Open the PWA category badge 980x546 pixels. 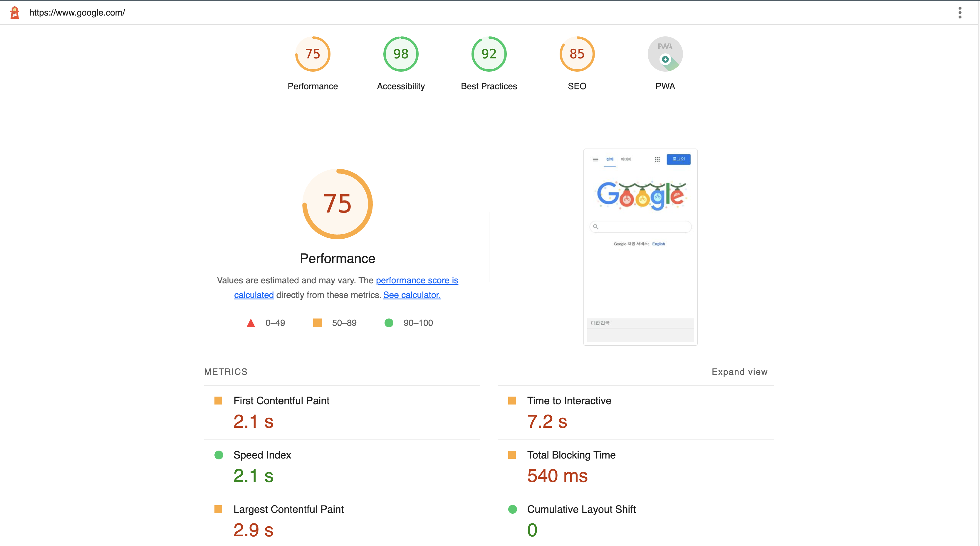[665, 54]
